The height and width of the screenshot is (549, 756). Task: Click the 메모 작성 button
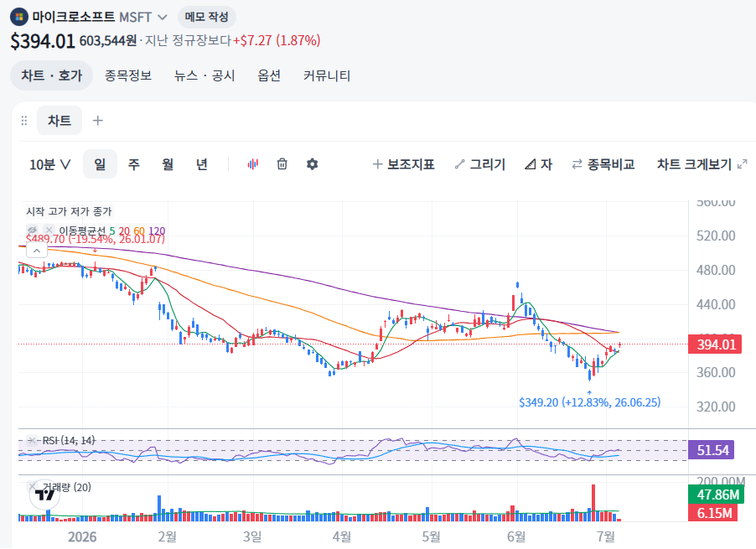tap(206, 17)
